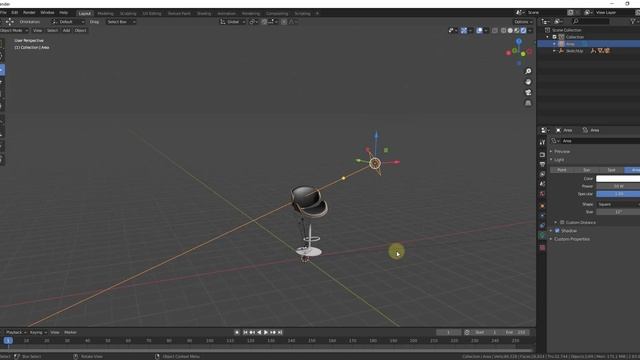Open the Object Mode dropdown
The width and height of the screenshot is (640, 360).
click(x=14, y=30)
